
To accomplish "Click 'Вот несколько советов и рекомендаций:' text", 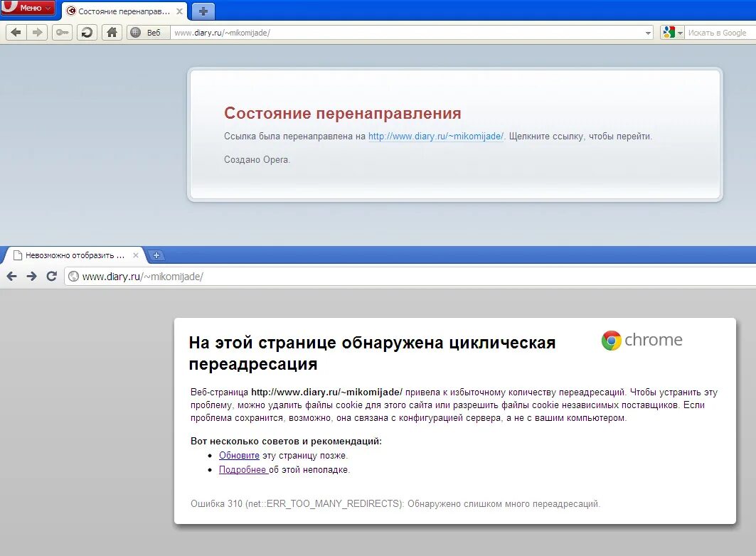I will pyautogui.click(x=286, y=442).
